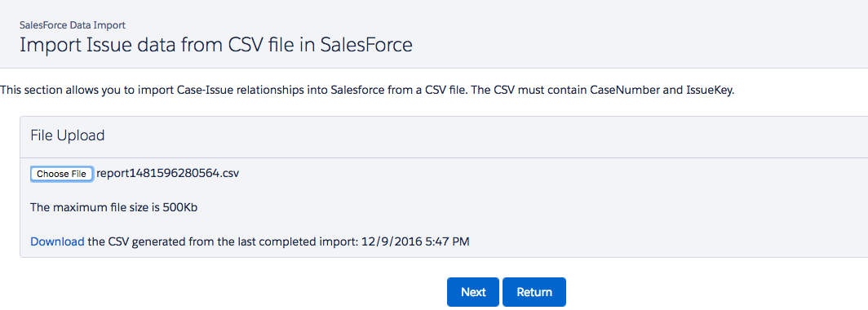This screenshot has height=310, width=868.
Task: Click the 500Kb size limit value
Action: (x=180, y=207)
